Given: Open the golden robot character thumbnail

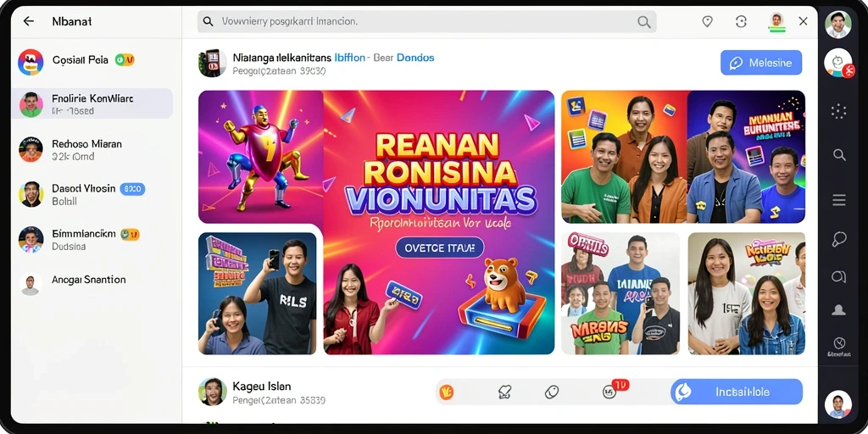Looking at the screenshot, I should pos(261,157).
